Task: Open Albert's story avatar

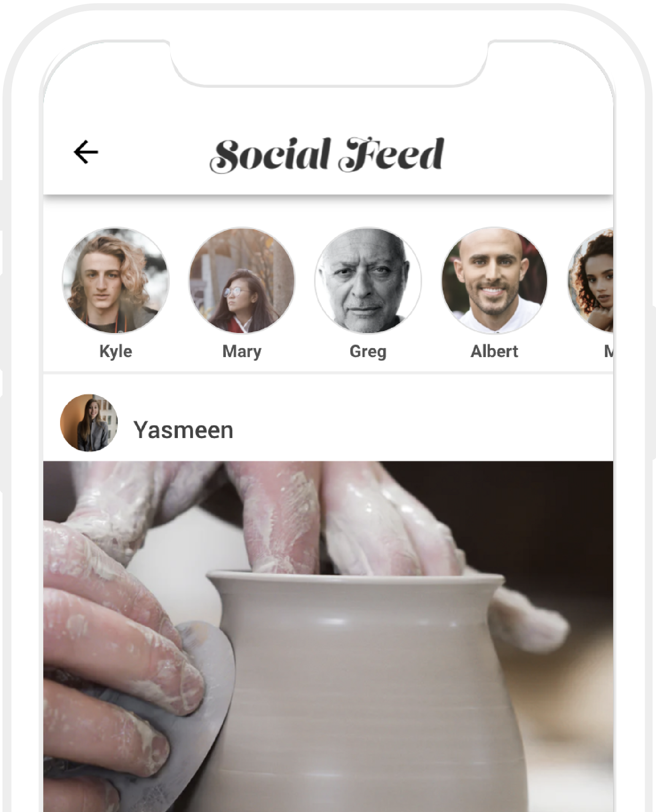Action: coord(495,280)
